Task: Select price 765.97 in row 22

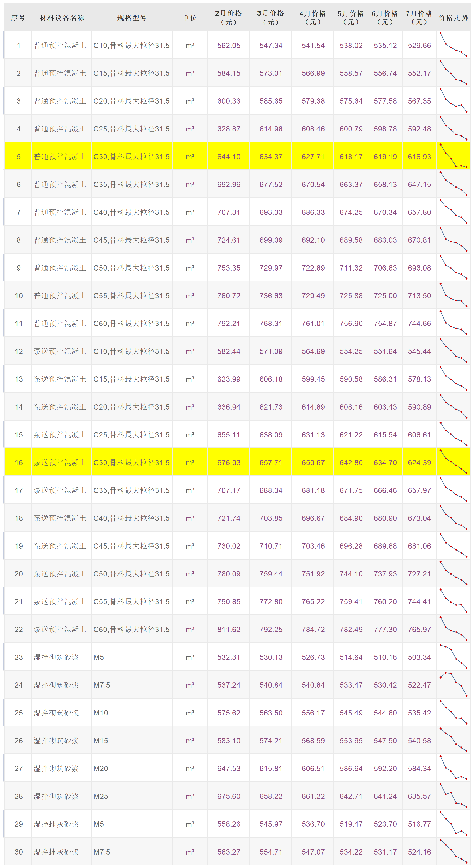Action: [419, 630]
